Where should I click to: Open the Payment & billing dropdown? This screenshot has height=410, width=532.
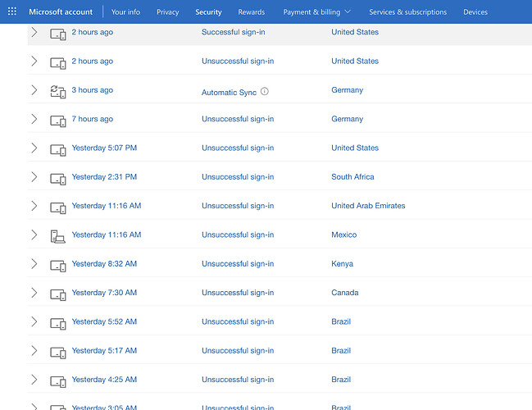coord(316,11)
